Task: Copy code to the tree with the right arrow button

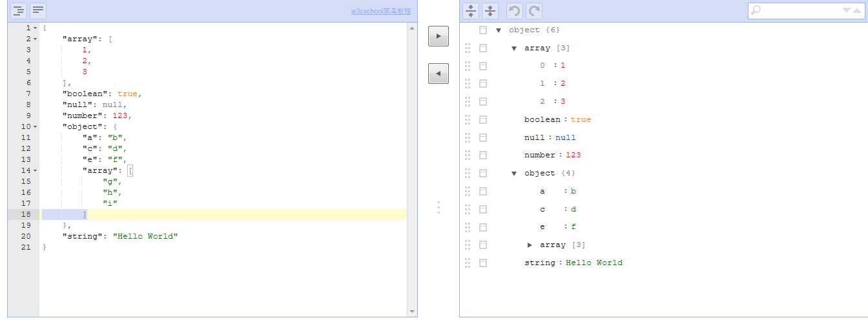Action: click(x=438, y=36)
